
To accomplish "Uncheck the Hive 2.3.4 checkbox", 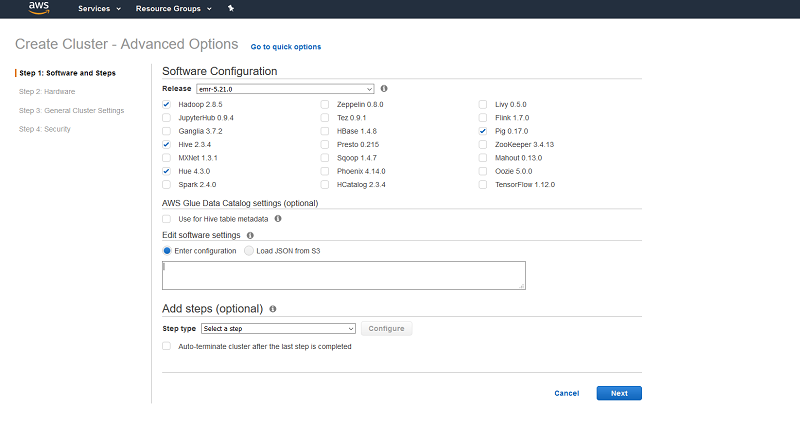I will [x=166, y=144].
